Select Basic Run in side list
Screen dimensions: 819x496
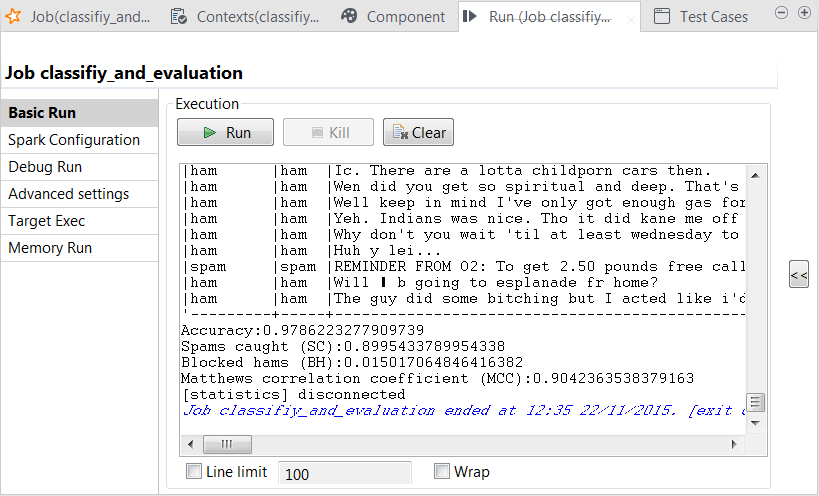pos(79,113)
